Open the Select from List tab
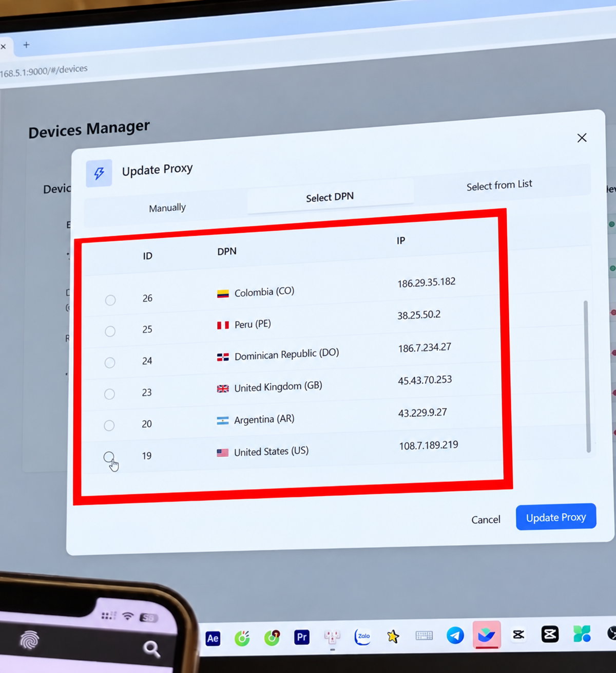The image size is (616, 673). pyautogui.click(x=499, y=185)
